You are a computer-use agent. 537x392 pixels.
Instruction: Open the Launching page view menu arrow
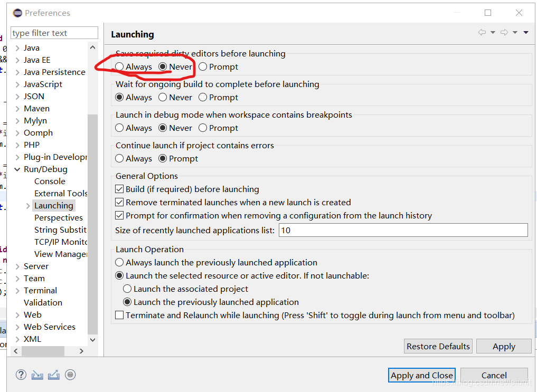click(x=526, y=33)
